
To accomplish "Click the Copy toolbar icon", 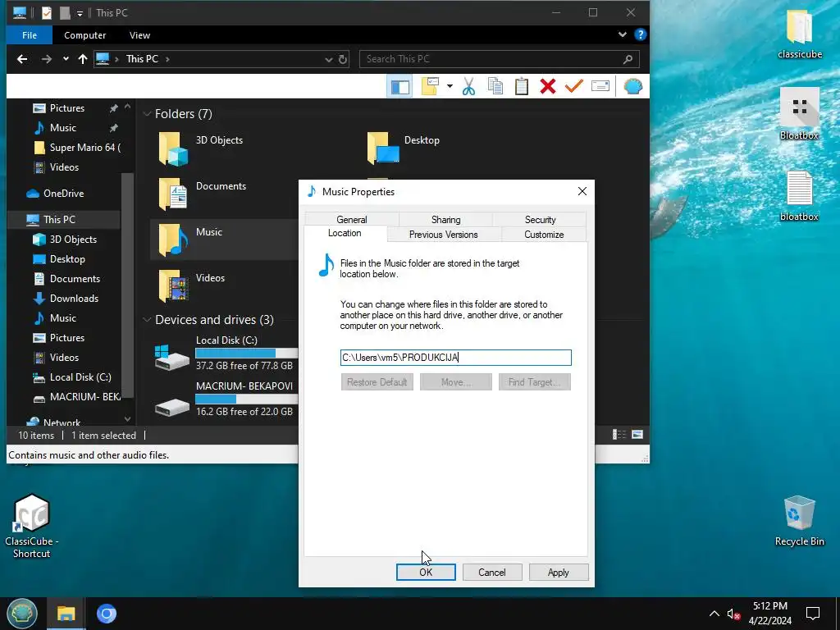I will 495,86.
